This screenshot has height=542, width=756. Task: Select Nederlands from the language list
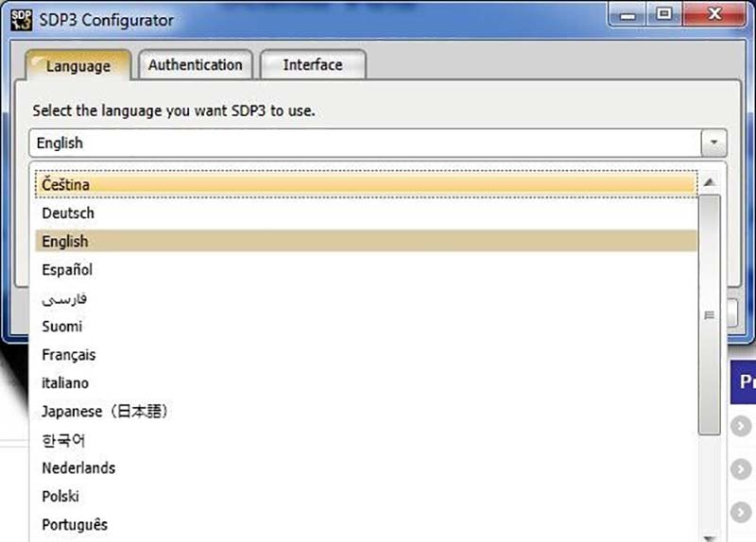click(x=367, y=467)
